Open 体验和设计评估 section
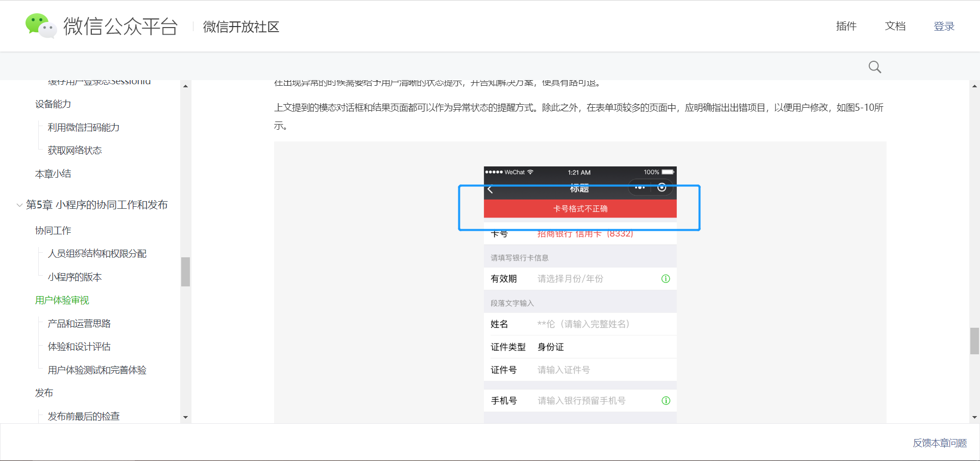Viewport: 980px width, 461px height. 79,347
